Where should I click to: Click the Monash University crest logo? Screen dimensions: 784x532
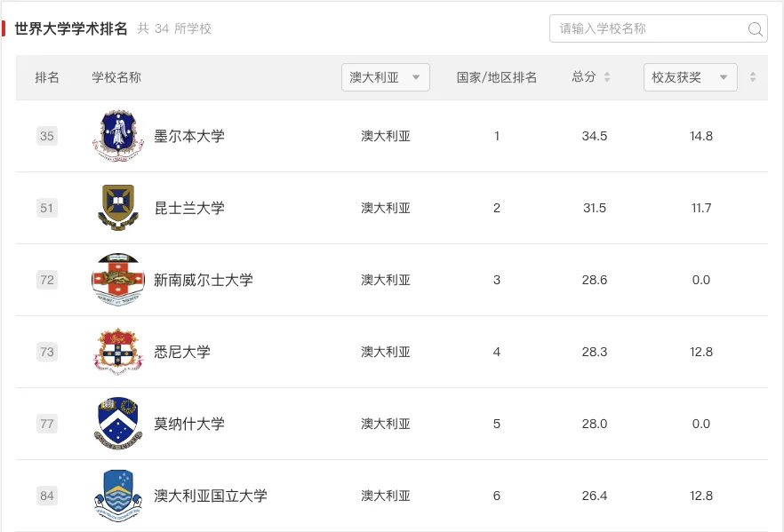pyautogui.click(x=118, y=424)
